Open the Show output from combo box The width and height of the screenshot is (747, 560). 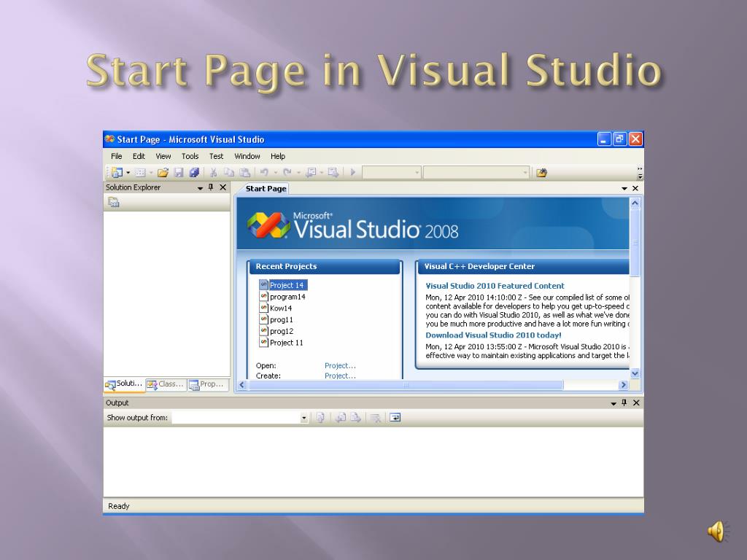241,418
